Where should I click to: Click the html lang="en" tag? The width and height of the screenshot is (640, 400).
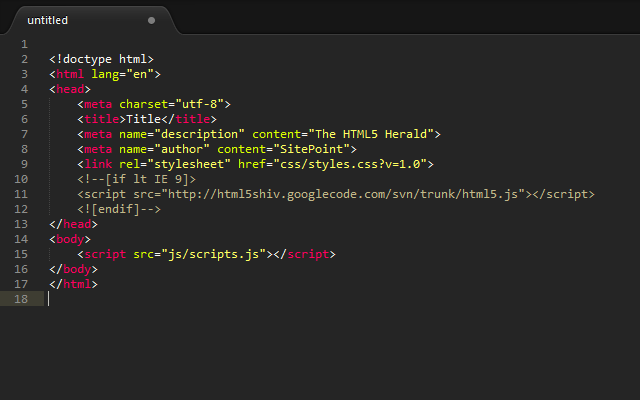point(105,74)
